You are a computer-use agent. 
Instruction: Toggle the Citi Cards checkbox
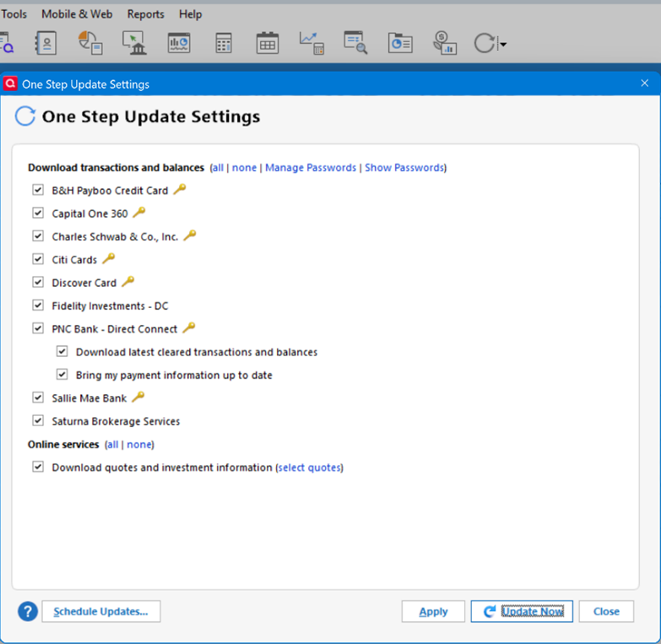pos(38,259)
